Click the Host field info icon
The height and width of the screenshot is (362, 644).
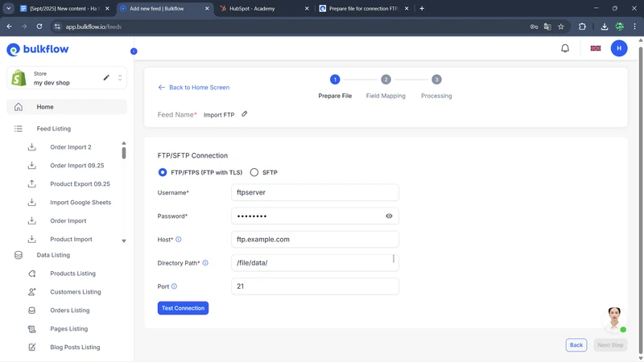click(179, 240)
